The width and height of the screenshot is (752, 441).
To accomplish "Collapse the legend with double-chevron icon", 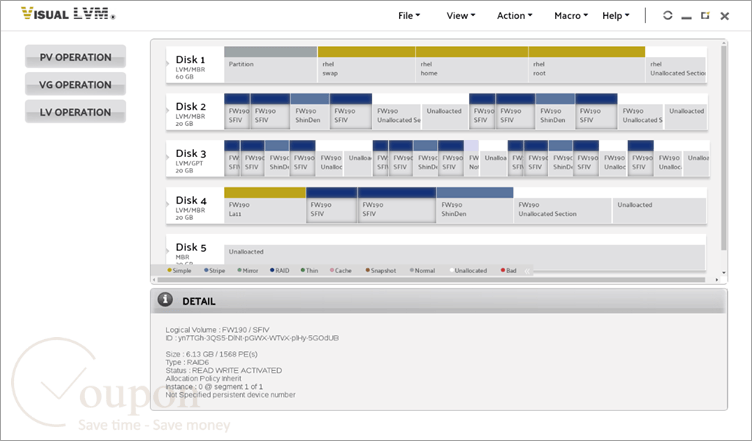I will [x=527, y=271].
